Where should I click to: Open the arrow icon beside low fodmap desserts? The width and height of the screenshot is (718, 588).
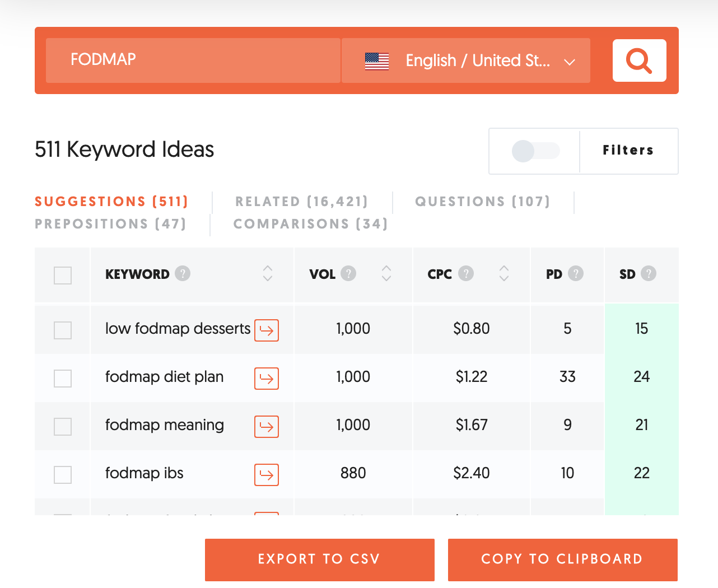pos(267,330)
